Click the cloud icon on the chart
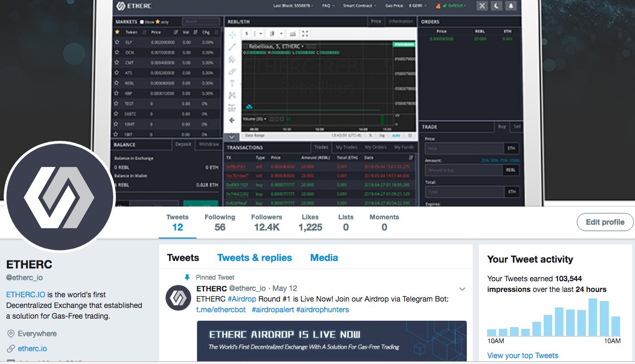This screenshot has height=364, width=635. pyautogui.click(x=249, y=107)
